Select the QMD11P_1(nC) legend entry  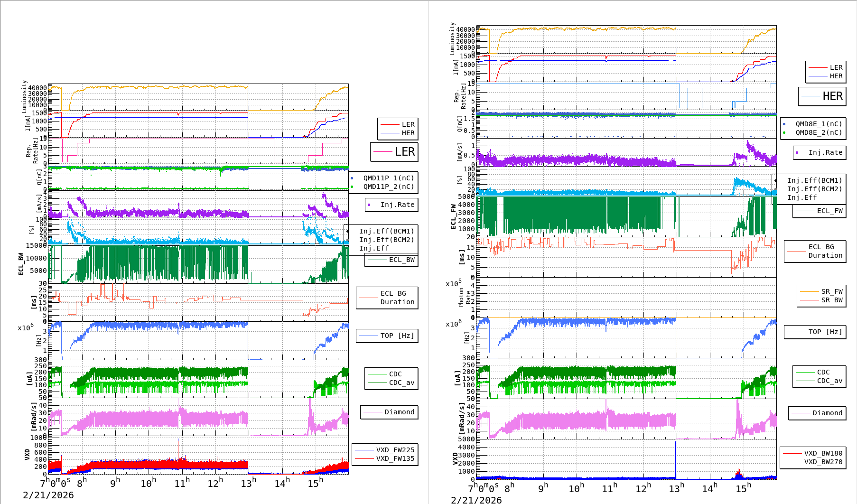(x=388, y=178)
